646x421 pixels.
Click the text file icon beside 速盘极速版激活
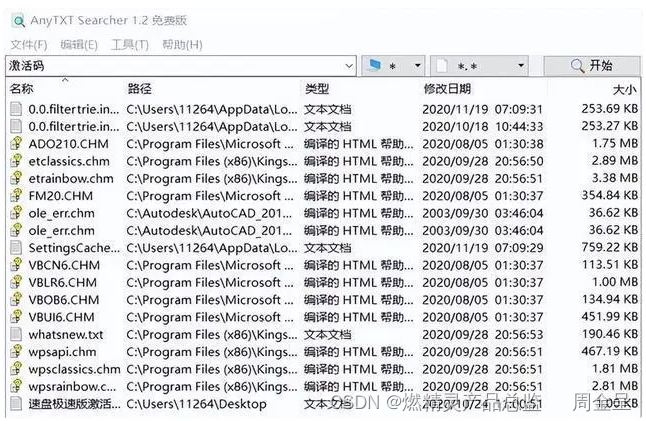16,403
